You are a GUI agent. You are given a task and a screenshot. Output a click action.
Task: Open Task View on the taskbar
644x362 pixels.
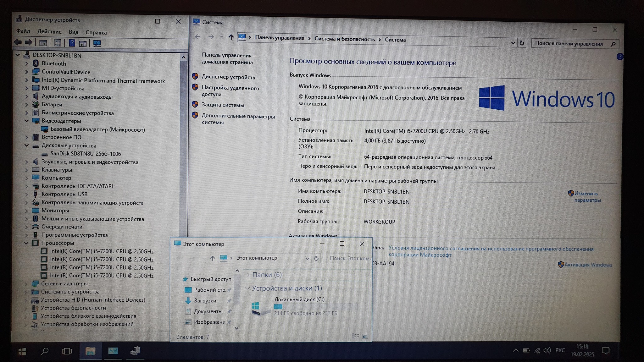pyautogui.click(x=67, y=351)
